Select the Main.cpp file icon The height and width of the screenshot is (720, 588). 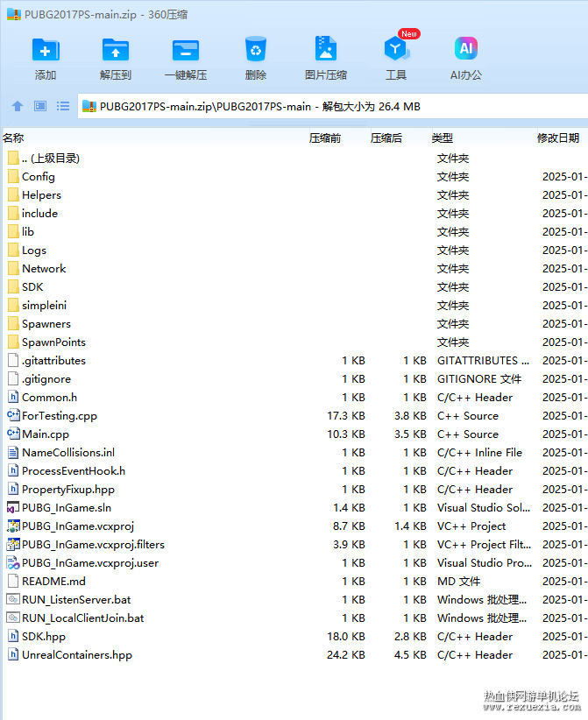tap(13, 434)
